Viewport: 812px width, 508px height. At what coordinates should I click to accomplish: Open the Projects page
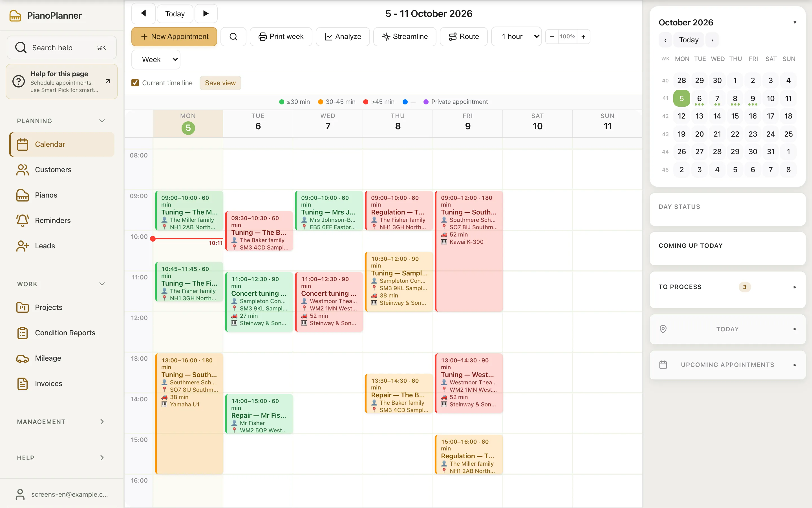pos(62,307)
